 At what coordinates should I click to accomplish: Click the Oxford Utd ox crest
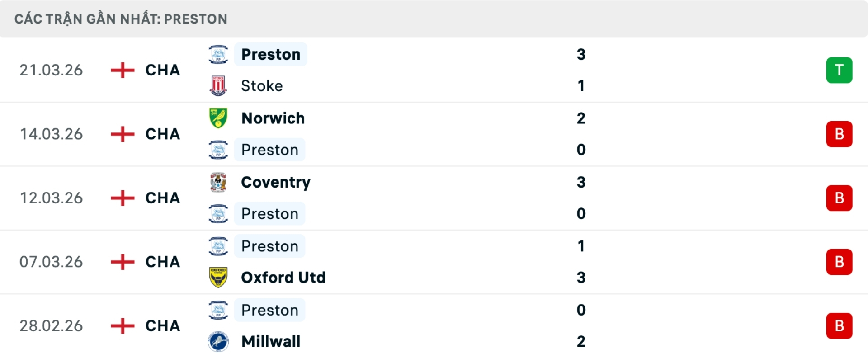point(218,277)
